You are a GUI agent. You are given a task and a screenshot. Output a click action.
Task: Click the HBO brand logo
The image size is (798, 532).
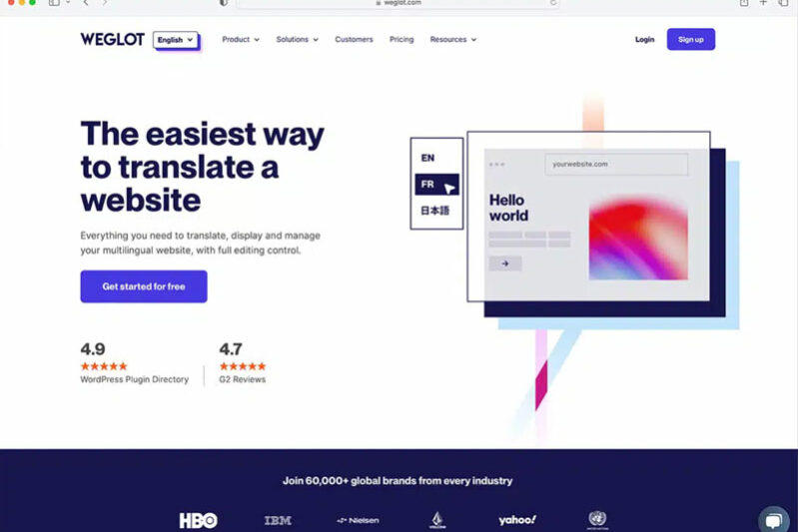198,520
